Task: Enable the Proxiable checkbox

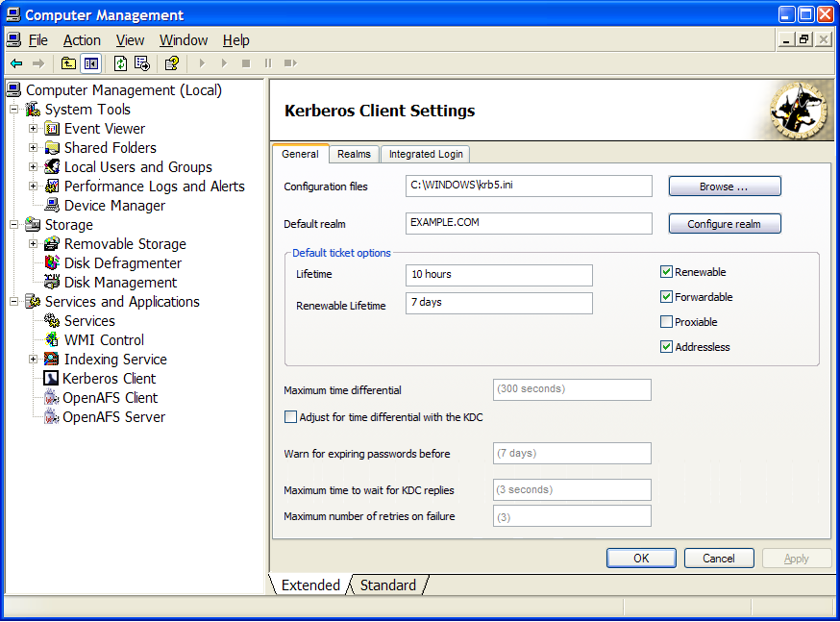Action: click(x=666, y=322)
